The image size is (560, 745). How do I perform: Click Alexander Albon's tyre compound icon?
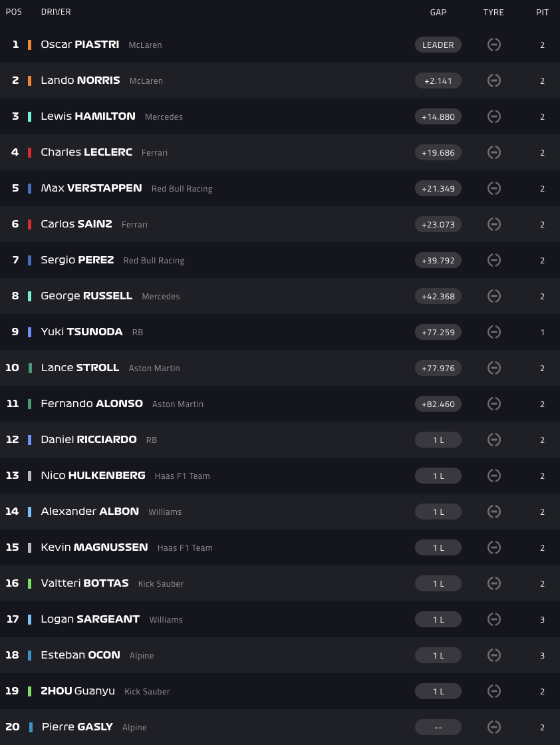(x=494, y=512)
